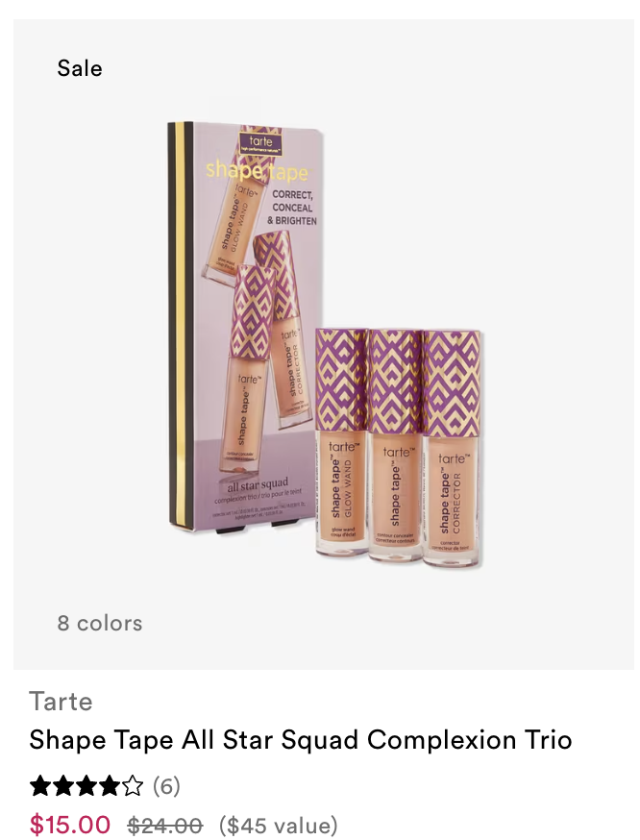Click the third rating star

coord(86,786)
